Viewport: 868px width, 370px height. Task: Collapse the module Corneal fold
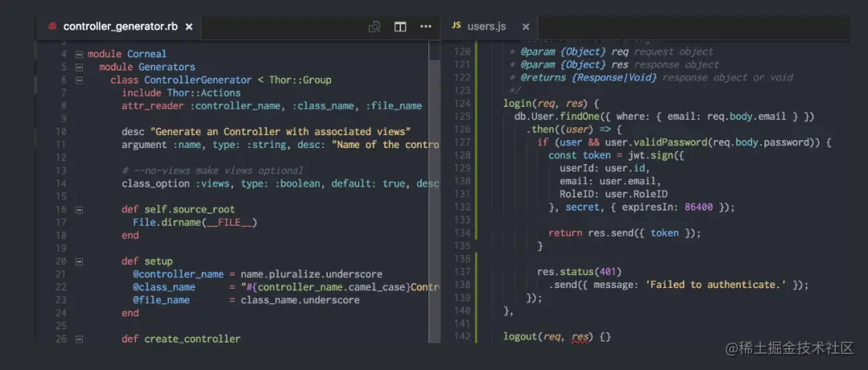[x=79, y=54]
